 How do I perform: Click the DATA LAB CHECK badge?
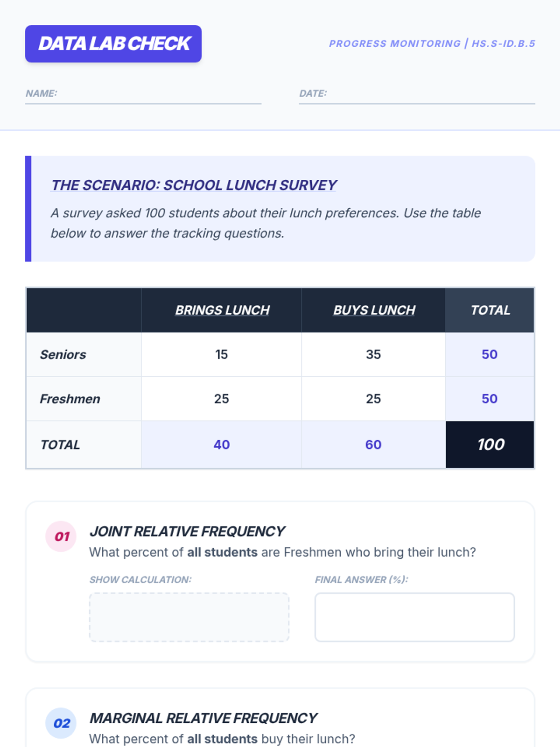(x=113, y=44)
